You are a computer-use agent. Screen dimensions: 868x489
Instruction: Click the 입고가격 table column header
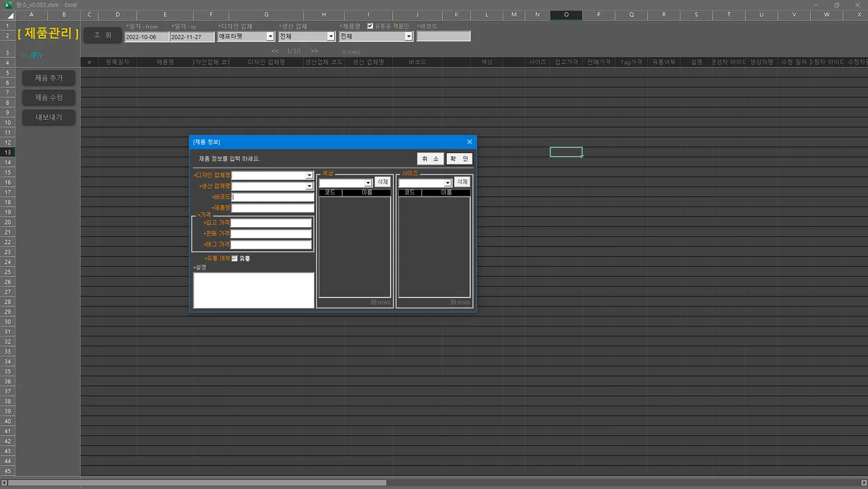[566, 62]
